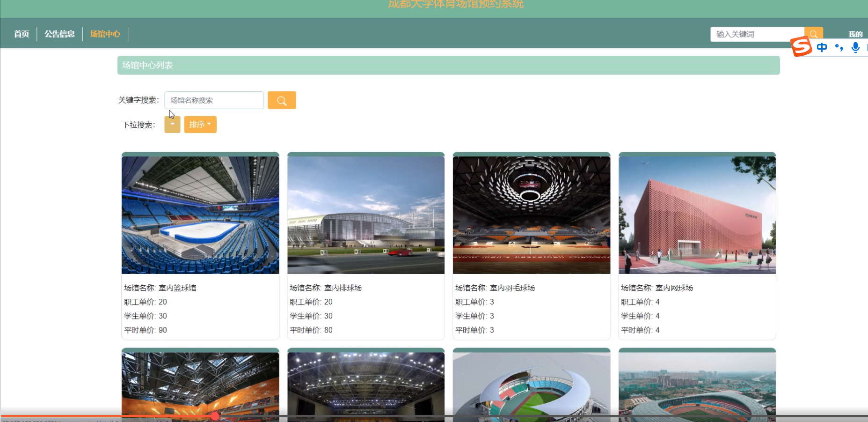The image size is (868, 422).
Task: Click 场馆名称: 室内篮球馆 text
Action: (x=160, y=288)
